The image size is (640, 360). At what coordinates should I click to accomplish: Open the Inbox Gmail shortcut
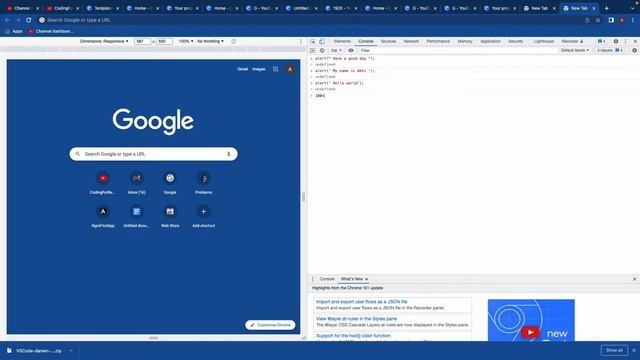pyautogui.click(x=136, y=183)
